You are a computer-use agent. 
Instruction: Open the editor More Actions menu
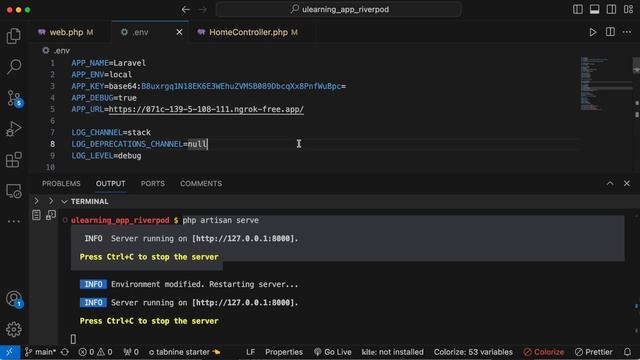[627, 32]
